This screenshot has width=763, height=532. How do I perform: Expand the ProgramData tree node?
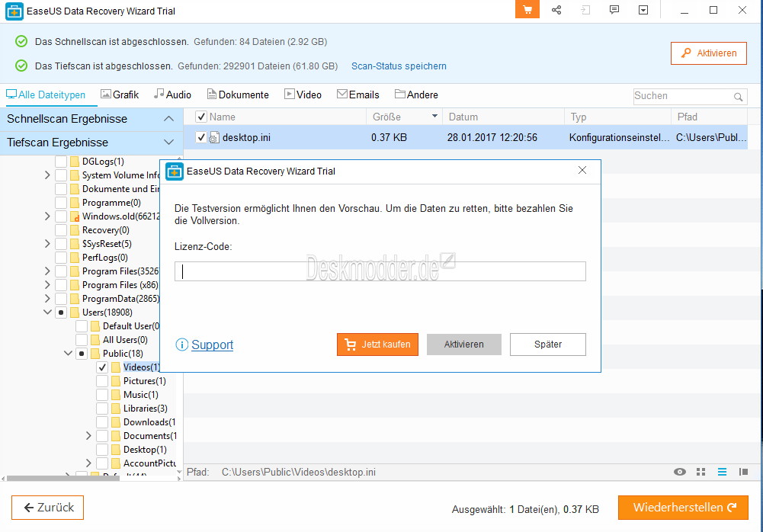tap(47, 298)
